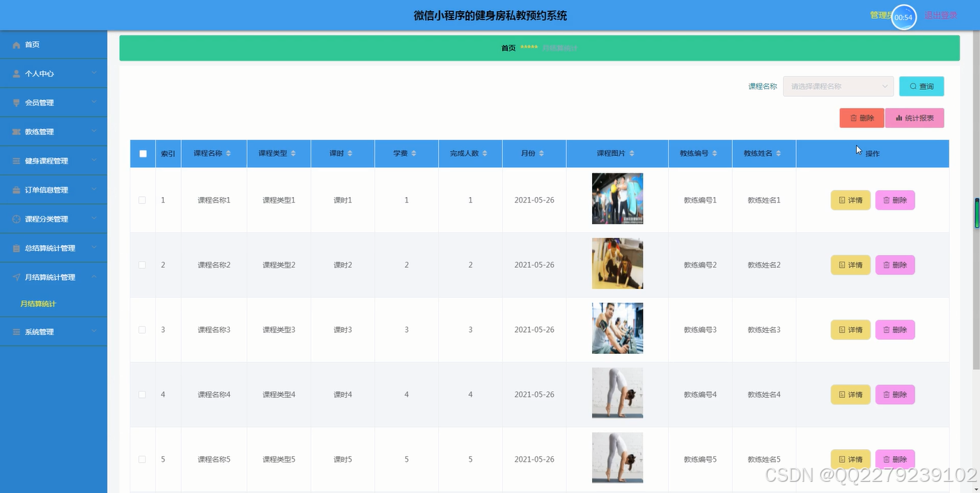Select the person icon next to 个人中心
The width and height of the screenshot is (980, 493).
click(x=17, y=72)
